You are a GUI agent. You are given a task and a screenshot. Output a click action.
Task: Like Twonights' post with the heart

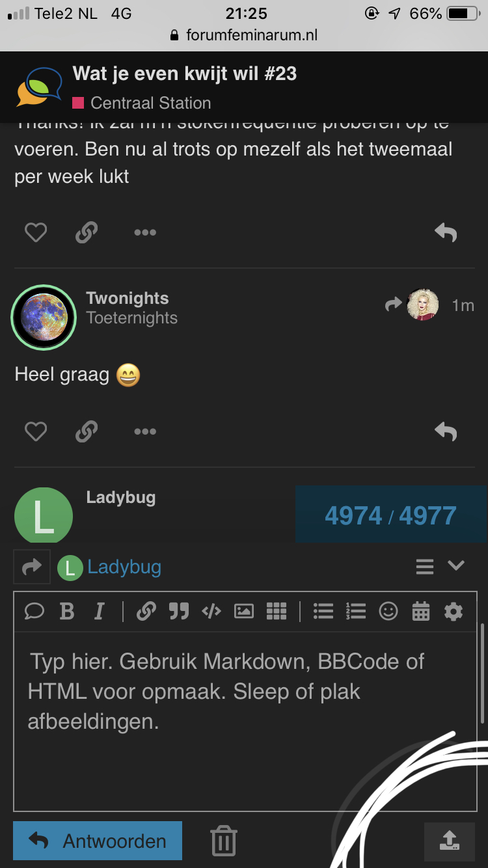click(x=36, y=431)
